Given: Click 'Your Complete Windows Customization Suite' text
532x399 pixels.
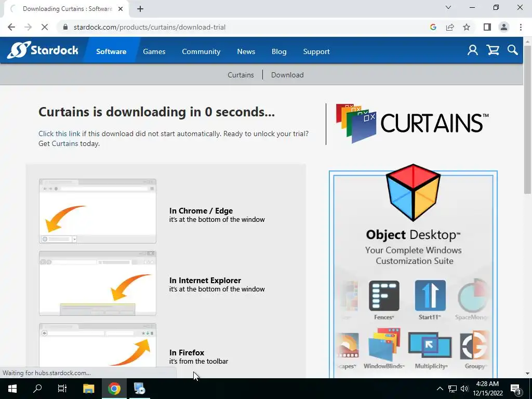Looking at the screenshot, I should click(414, 256).
